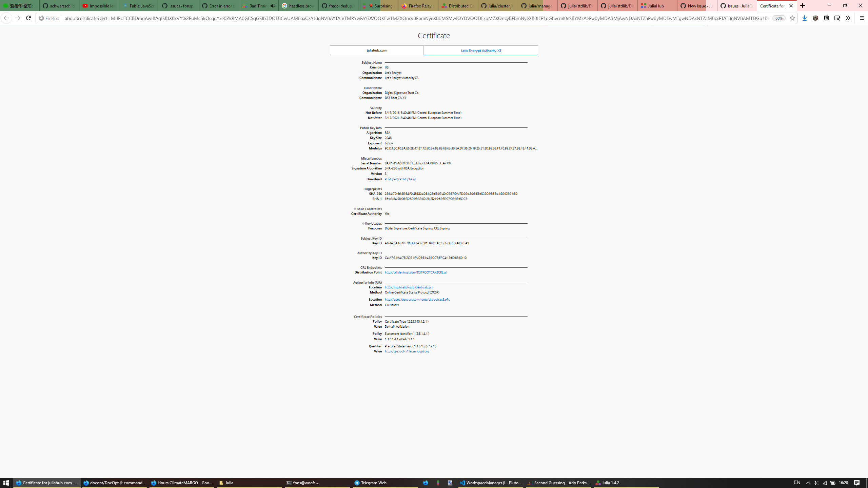Bookmark this page with the star icon
868x488 pixels.
[x=792, y=18]
